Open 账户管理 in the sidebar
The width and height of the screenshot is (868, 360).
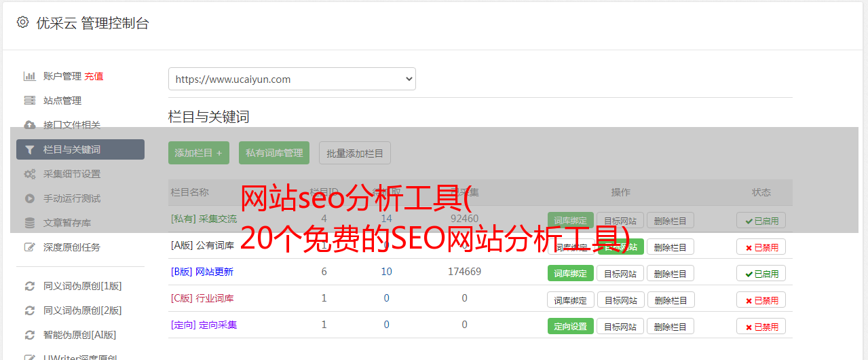tap(62, 76)
